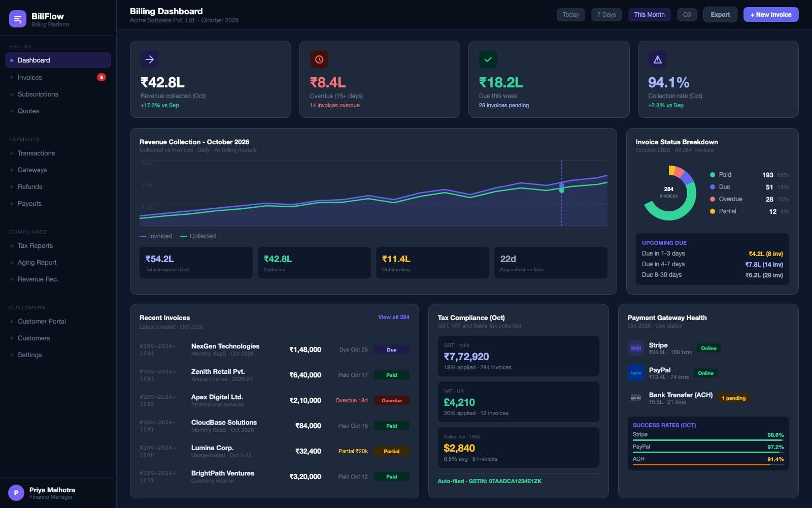The width and height of the screenshot is (812, 508).
Task: Open Tax Reports in the sidebar
Action: (58, 245)
